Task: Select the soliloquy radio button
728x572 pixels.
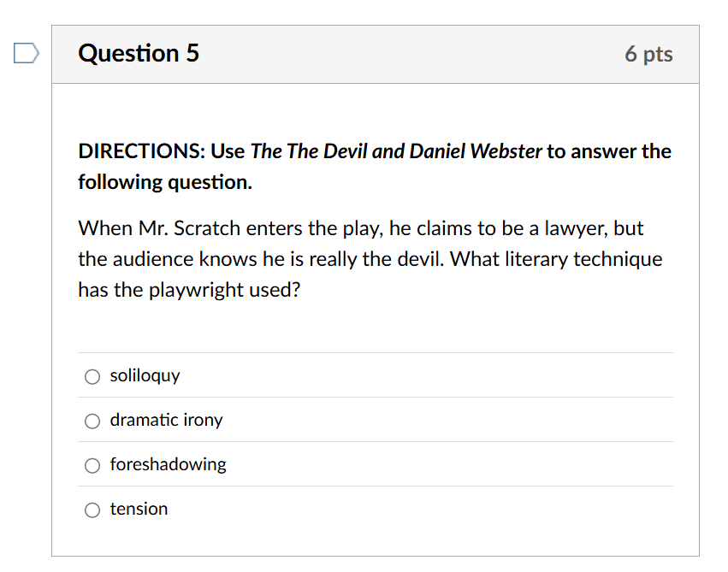Action: click(x=92, y=376)
